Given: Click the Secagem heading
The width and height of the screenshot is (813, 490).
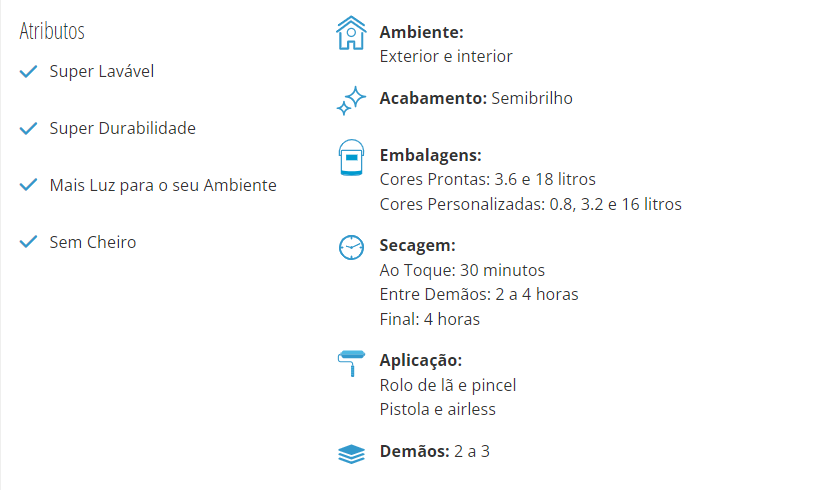Looking at the screenshot, I should click(417, 245).
